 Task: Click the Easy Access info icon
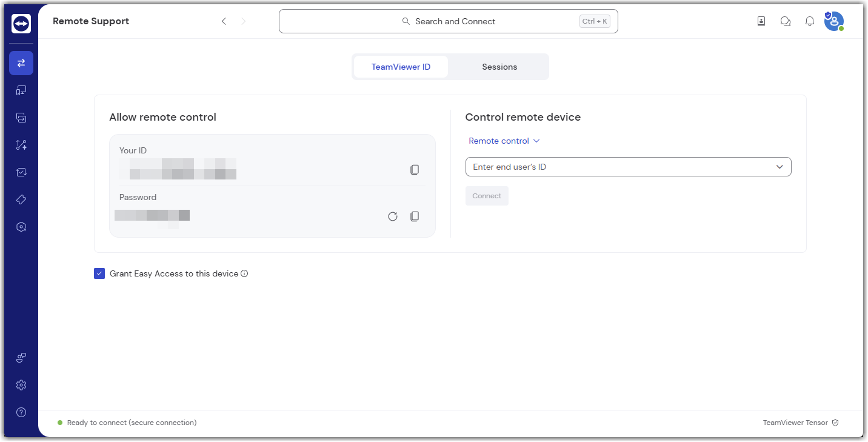click(x=244, y=273)
